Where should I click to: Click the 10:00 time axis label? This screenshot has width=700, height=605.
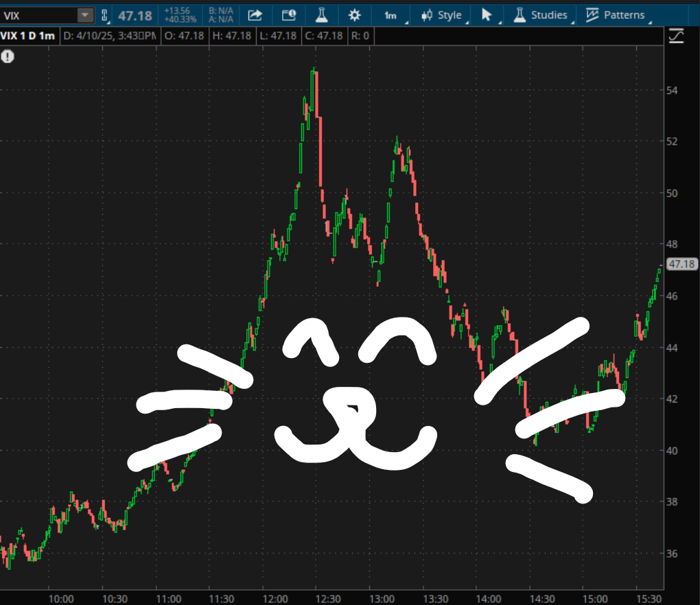[x=61, y=599]
